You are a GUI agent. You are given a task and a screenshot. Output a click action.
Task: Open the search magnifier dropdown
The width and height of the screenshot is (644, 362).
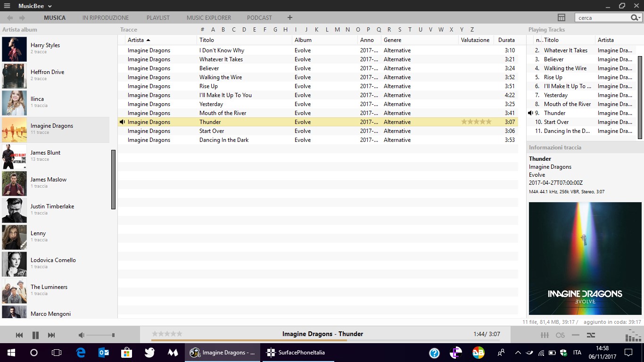click(636, 18)
